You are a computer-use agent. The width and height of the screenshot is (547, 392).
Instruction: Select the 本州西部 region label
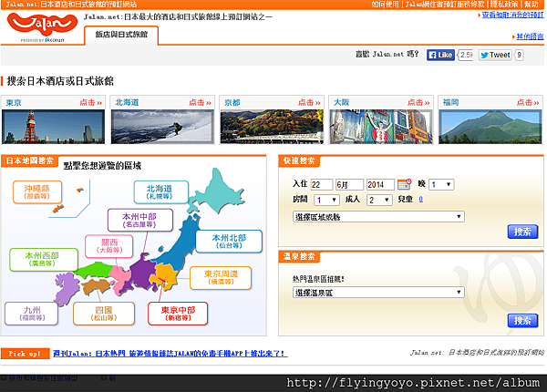(43, 260)
